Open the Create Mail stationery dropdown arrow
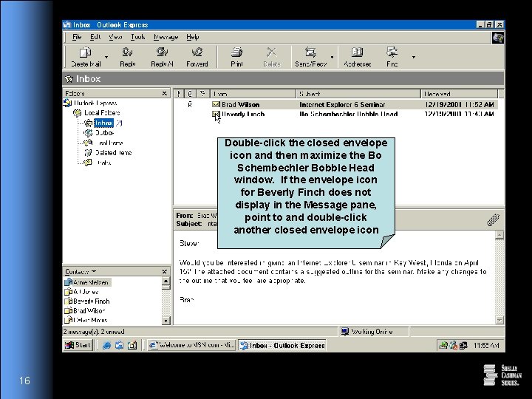The height and width of the screenshot is (399, 532). (x=106, y=57)
